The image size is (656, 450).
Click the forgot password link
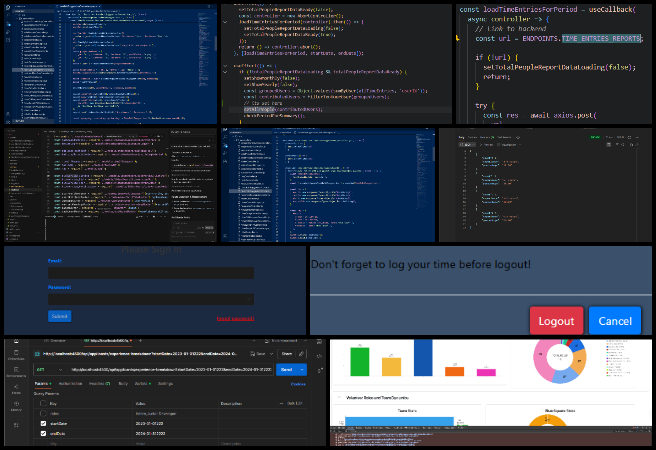[x=236, y=318]
